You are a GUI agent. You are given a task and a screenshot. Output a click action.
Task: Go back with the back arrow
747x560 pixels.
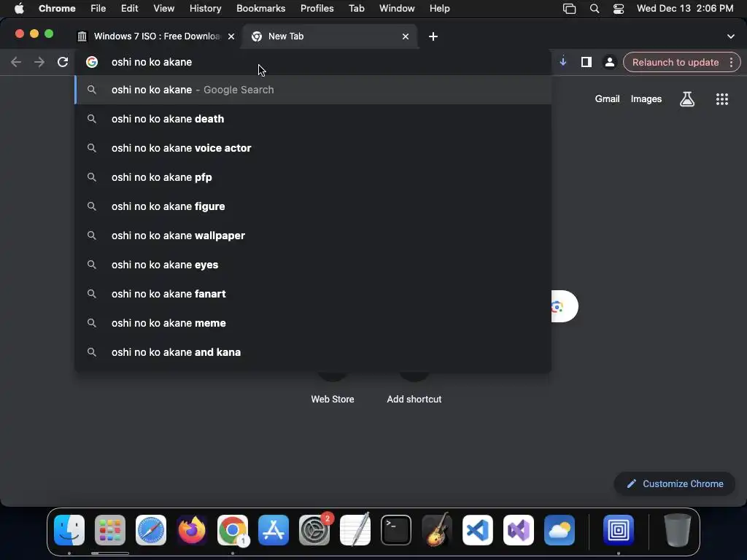click(16, 62)
